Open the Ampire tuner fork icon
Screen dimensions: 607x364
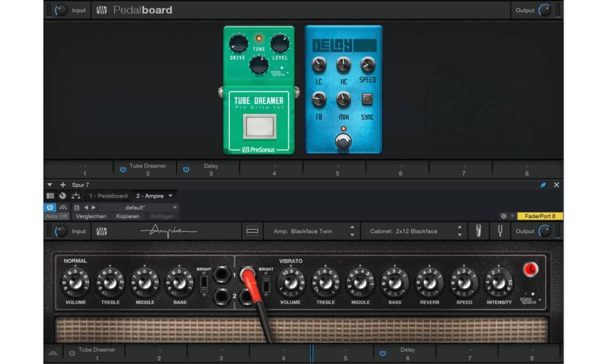coord(500,231)
